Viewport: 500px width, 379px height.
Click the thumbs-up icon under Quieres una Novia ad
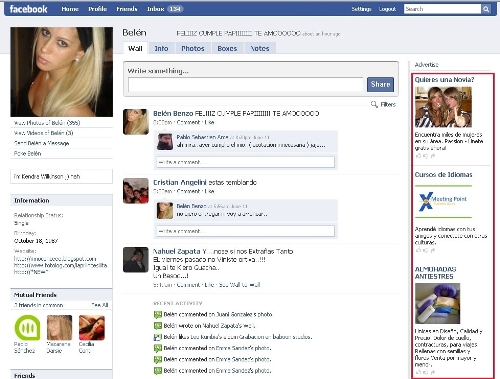[418, 156]
